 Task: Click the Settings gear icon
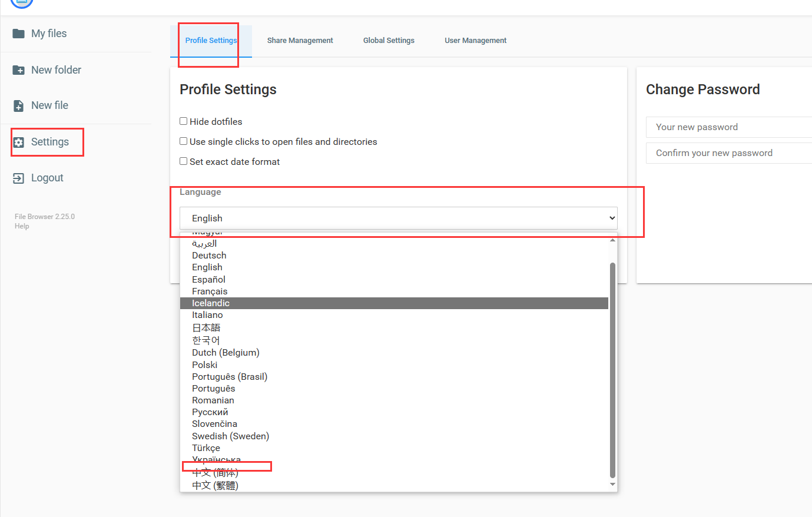tap(19, 142)
